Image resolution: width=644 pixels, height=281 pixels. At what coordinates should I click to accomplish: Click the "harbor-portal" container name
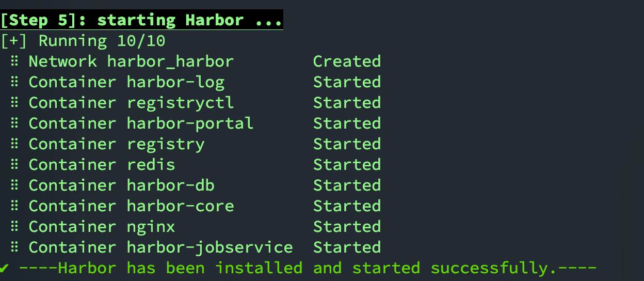click(190, 123)
